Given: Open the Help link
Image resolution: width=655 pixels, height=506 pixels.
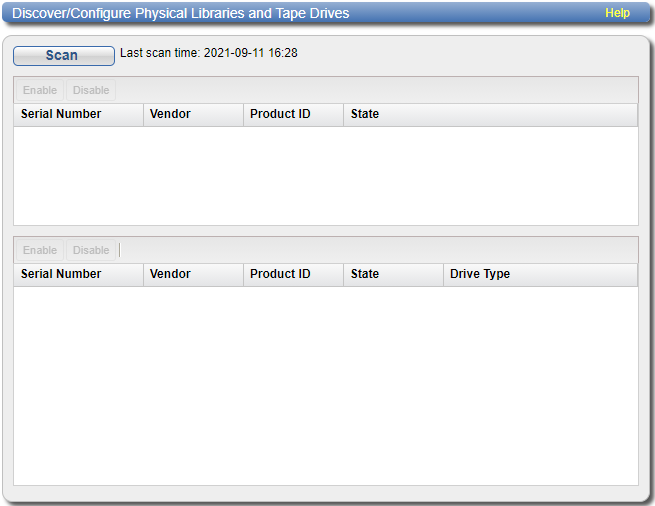Looking at the screenshot, I should pyautogui.click(x=617, y=13).
